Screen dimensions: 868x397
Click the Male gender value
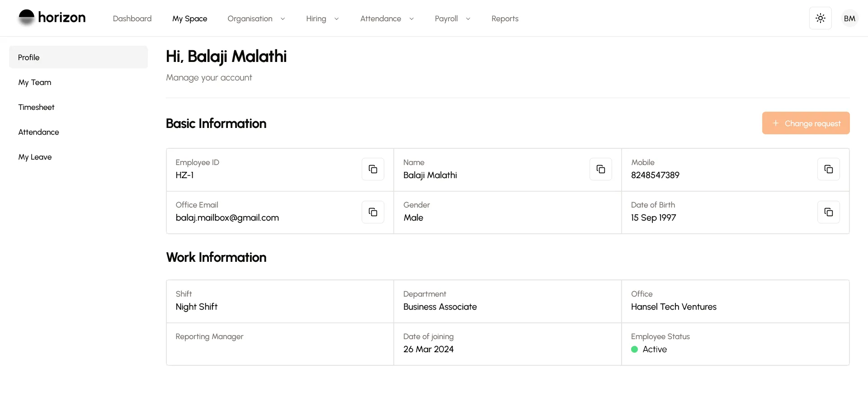tap(413, 217)
